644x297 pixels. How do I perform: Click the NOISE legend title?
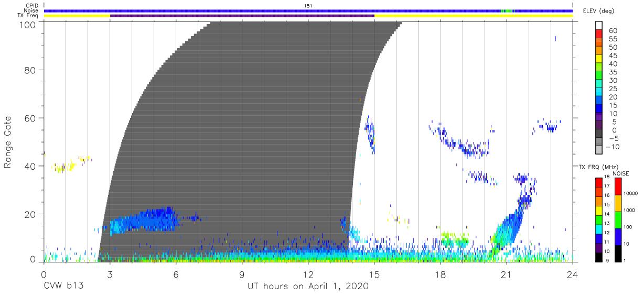[x=621, y=173]
